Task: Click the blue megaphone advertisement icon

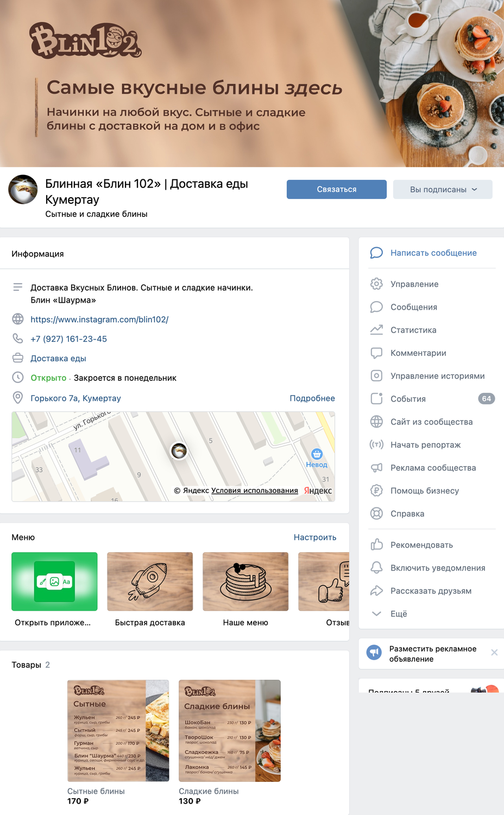Action: click(x=374, y=652)
